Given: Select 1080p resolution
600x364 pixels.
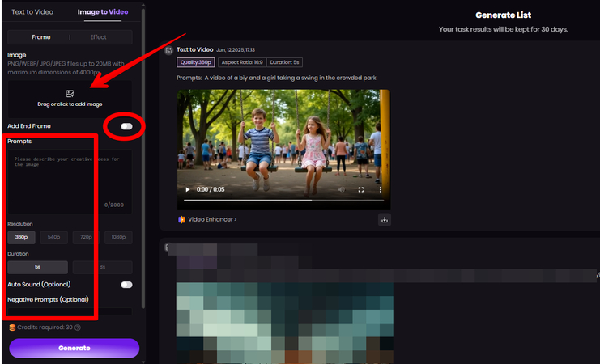Looking at the screenshot, I should tap(118, 237).
